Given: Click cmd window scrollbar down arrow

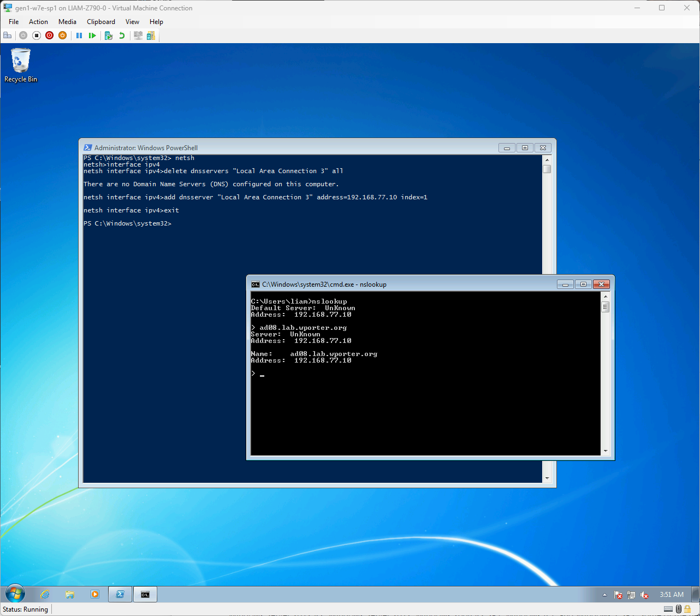Looking at the screenshot, I should (605, 451).
